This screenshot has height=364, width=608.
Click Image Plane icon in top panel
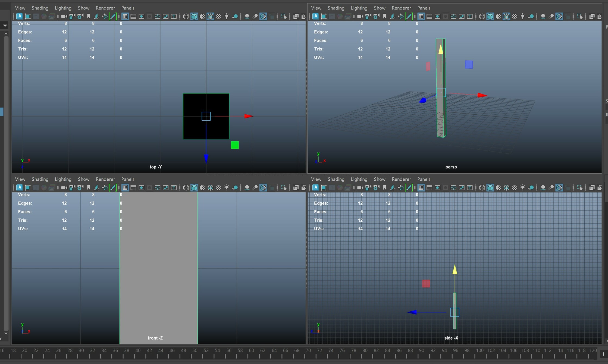click(x=96, y=16)
